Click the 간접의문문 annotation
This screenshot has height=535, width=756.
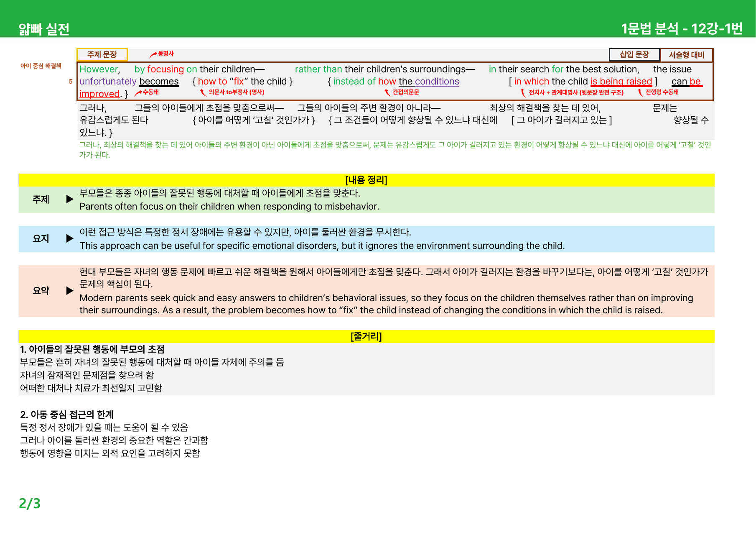(405, 92)
